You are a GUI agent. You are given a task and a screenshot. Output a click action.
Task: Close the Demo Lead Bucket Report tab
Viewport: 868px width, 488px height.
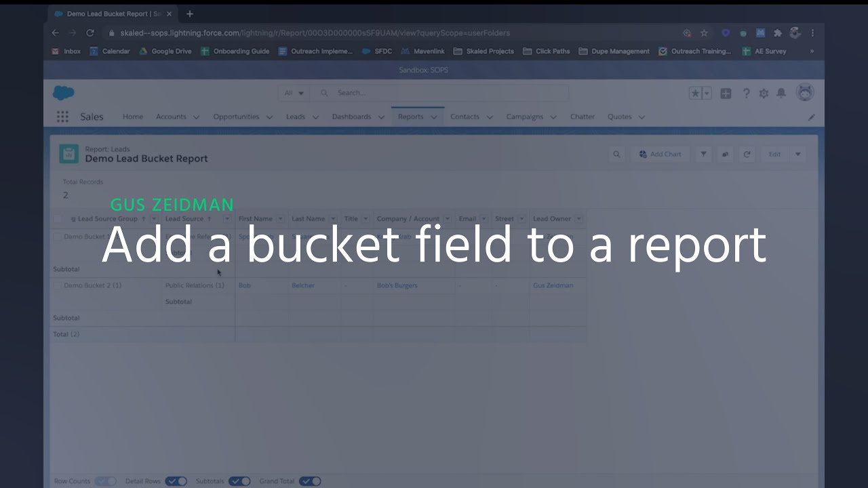tap(169, 14)
